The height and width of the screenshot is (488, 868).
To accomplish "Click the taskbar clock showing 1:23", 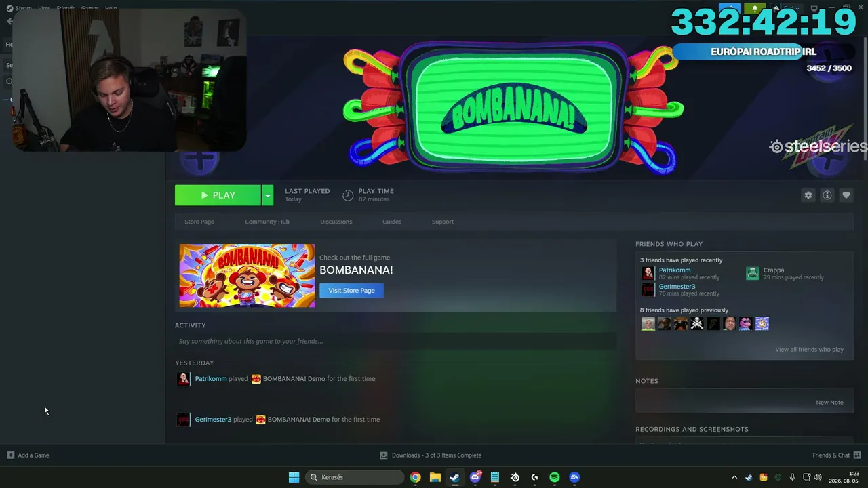I will click(844, 477).
